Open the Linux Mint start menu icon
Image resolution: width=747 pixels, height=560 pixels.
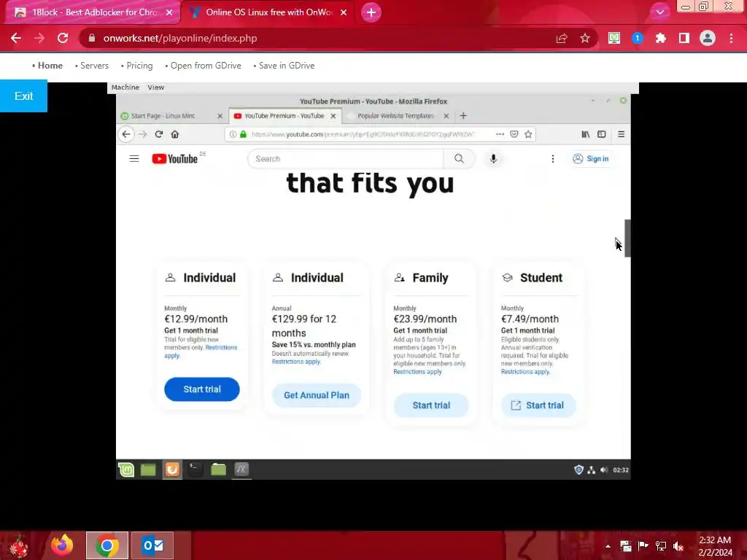click(126, 470)
